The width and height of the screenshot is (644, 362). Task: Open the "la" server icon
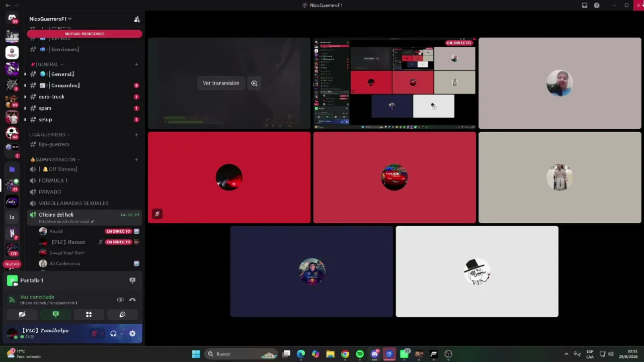[12, 217]
